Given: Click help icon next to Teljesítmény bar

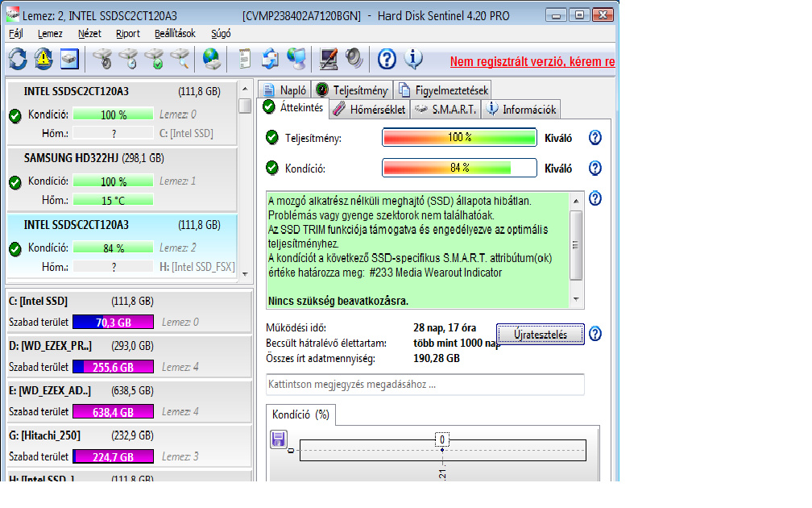Looking at the screenshot, I should pyautogui.click(x=595, y=138).
